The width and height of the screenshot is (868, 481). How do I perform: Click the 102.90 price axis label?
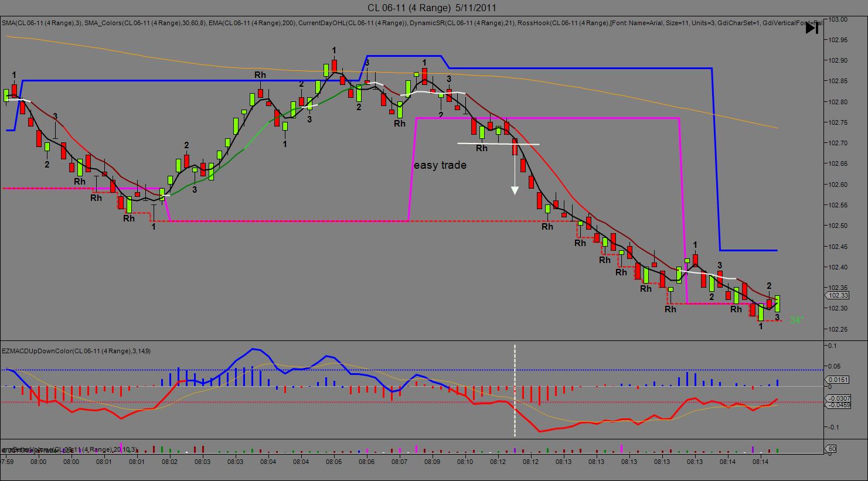pos(839,60)
